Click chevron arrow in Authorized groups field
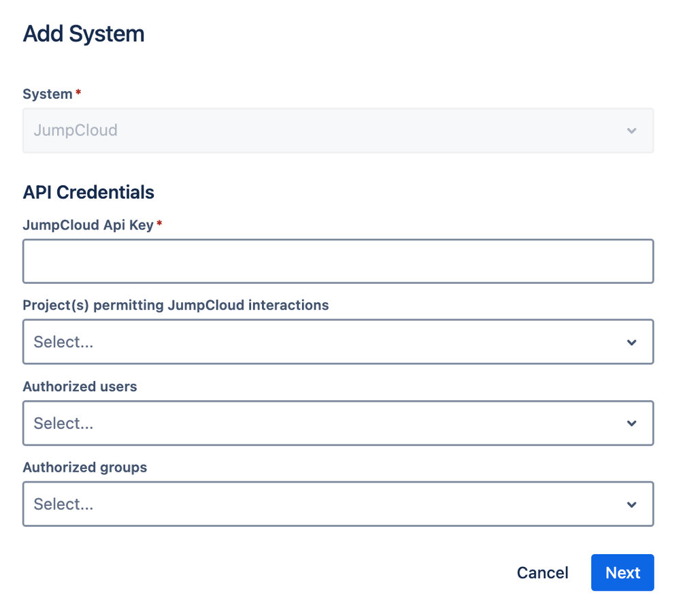 632,504
